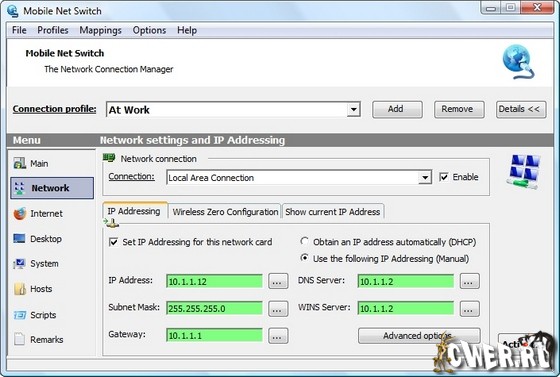Open the Scripts section
This screenshot has width=560, height=377.
35,315
